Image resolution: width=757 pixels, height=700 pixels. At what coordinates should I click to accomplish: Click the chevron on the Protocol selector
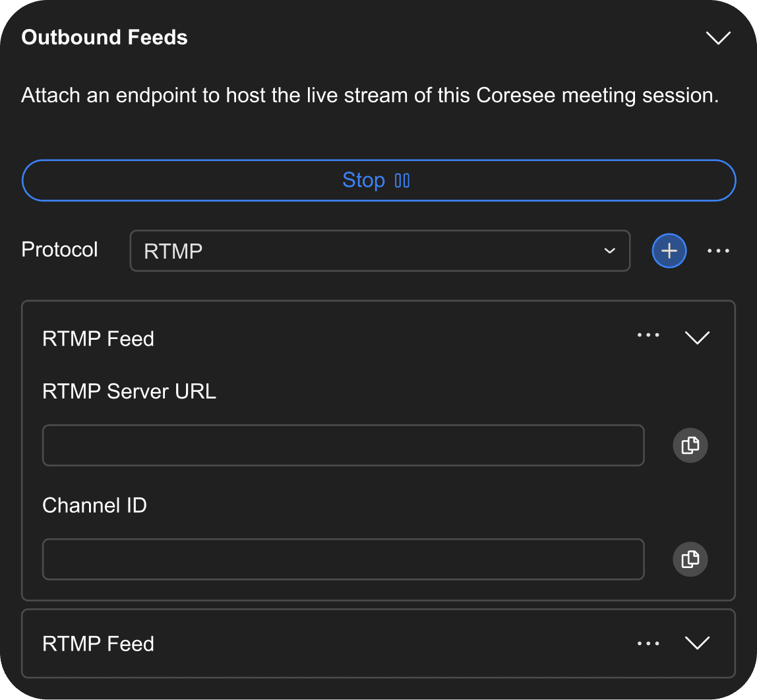[609, 251]
